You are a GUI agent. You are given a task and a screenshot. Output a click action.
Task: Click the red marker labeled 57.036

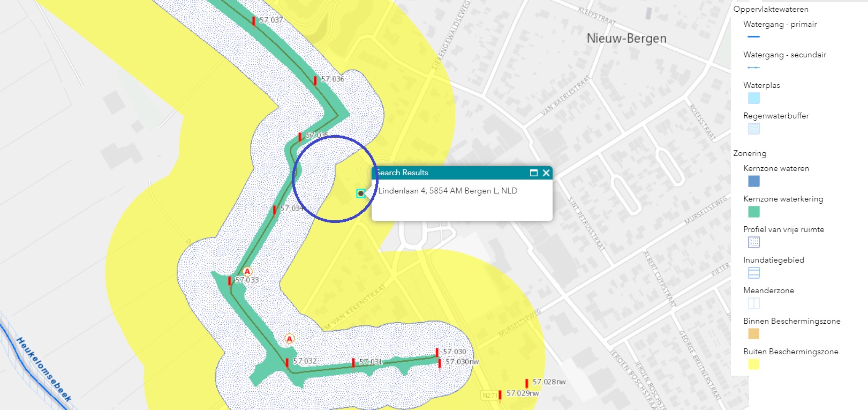[315, 80]
